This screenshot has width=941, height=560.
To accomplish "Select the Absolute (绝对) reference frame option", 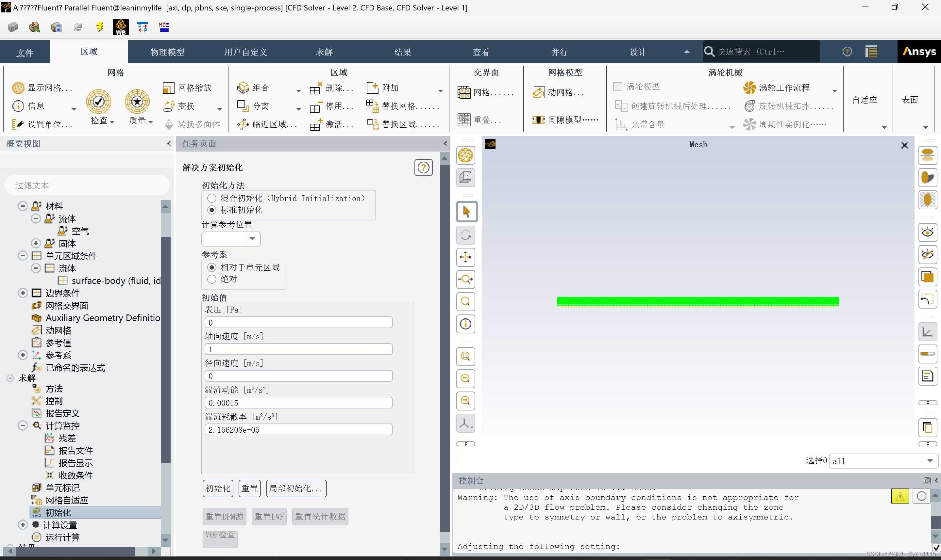I will point(212,279).
